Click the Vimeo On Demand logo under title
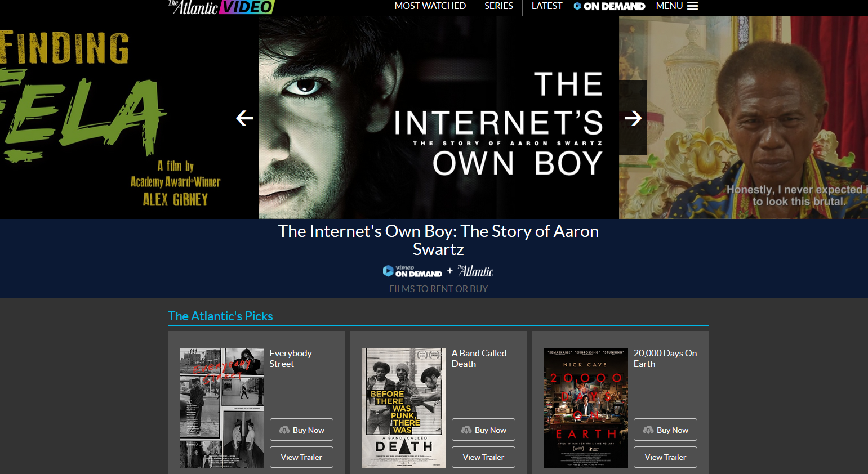The height and width of the screenshot is (474, 868). (x=412, y=271)
